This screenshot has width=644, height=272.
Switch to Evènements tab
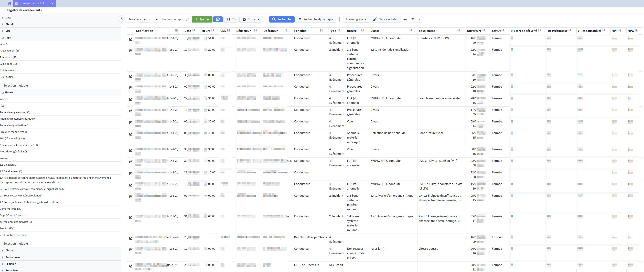[34, 3]
